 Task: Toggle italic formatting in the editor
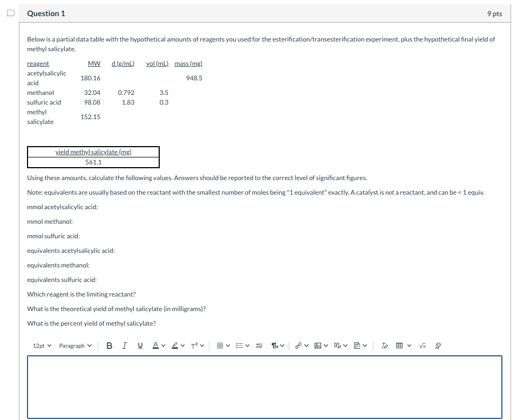tap(124, 346)
